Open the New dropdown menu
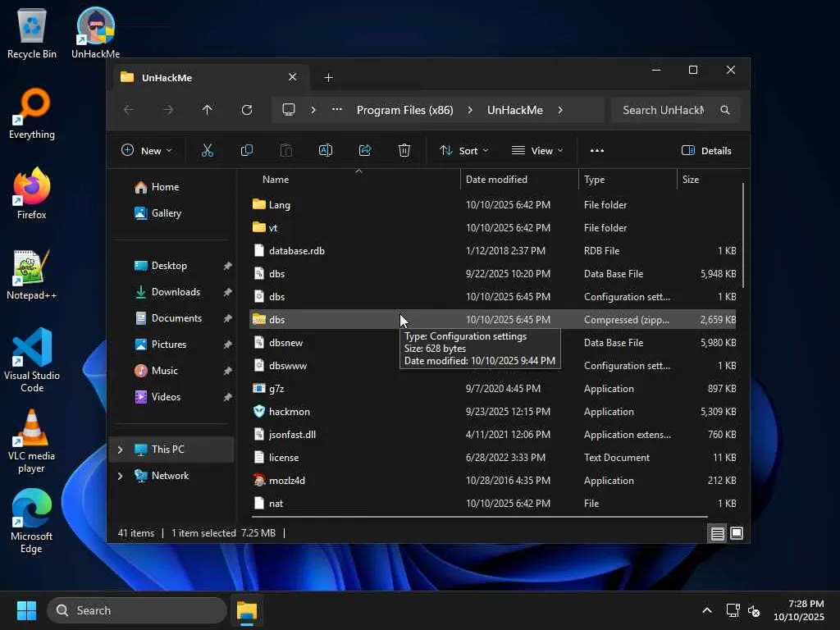This screenshot has width=840, height=630. click(147, 151)
